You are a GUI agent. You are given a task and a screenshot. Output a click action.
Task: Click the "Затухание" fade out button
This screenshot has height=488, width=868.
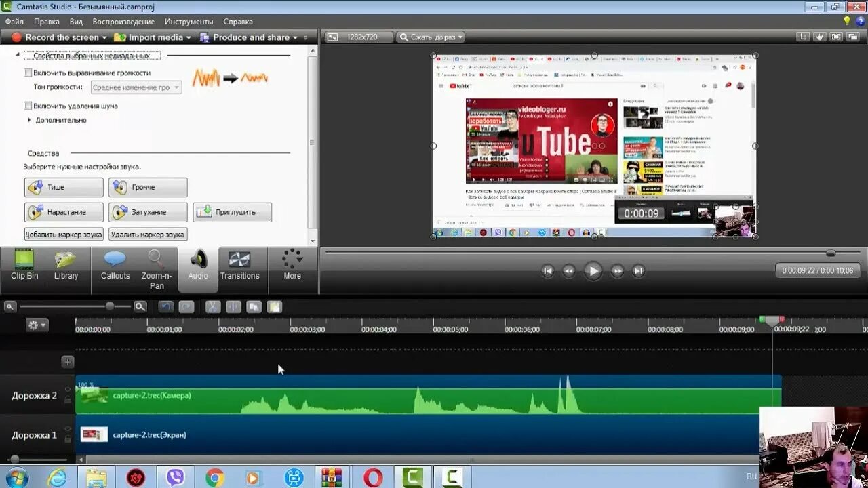[148, 212]
